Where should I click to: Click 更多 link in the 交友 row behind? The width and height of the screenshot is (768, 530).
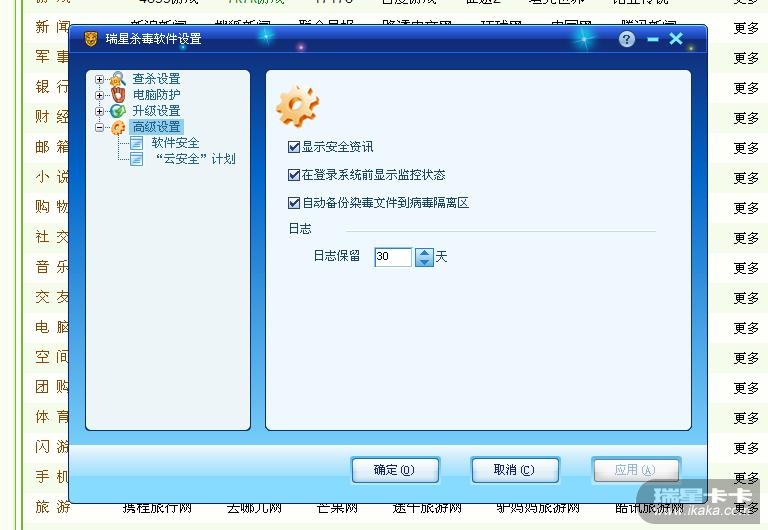point(746,298)
